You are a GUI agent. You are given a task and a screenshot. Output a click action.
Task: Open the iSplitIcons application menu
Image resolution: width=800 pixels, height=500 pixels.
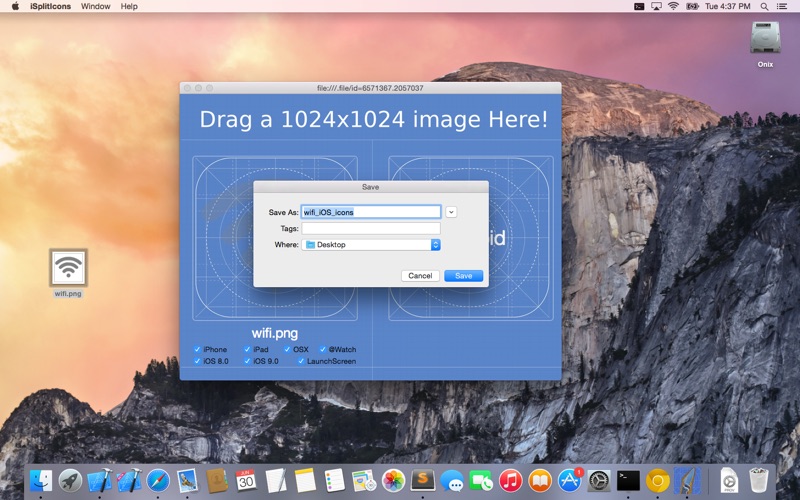(50, 6)
